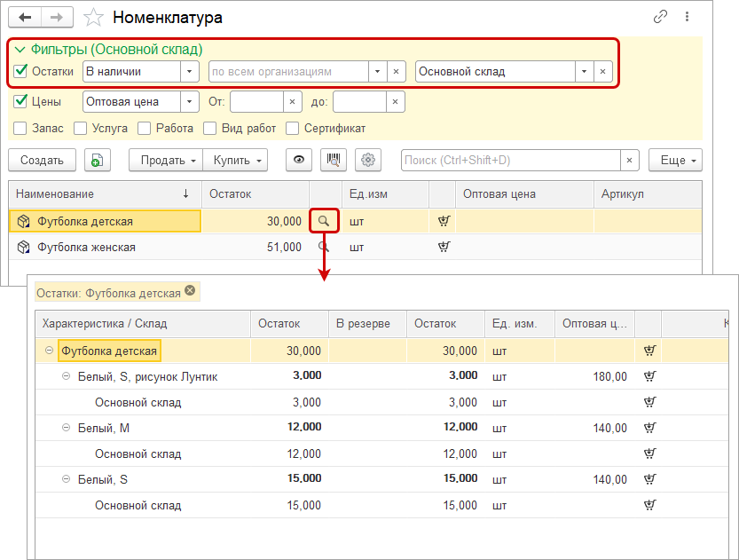Toggle the eye view icon in the toolbar
This screenshot has height=560, width=739.
(x=299, y=161)
